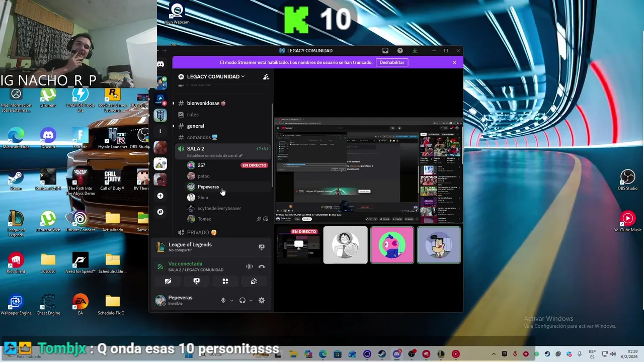Open the soundboard icon
The image size is (644, 362).
(x=254, y=281)
